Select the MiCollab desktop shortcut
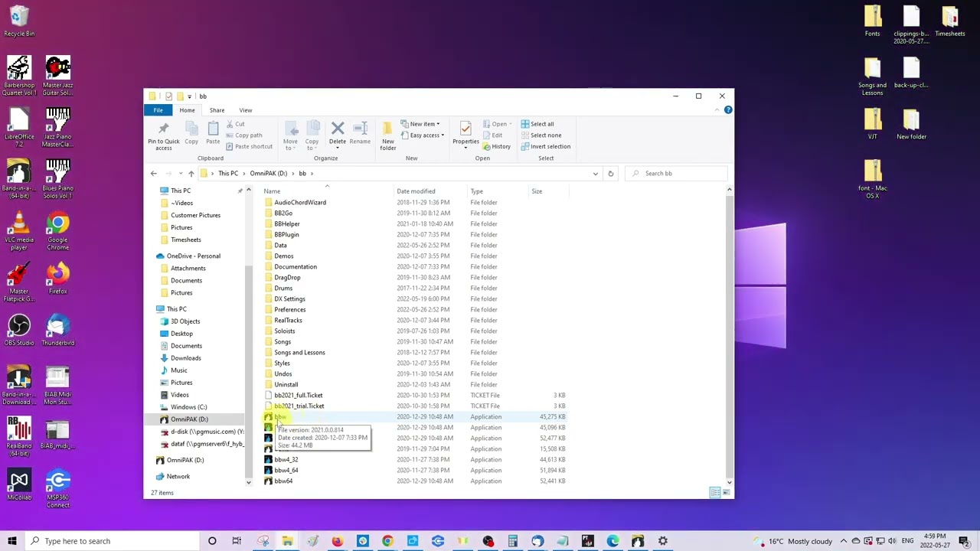Screen dimensions: 980x551 [x=18, y=485]
